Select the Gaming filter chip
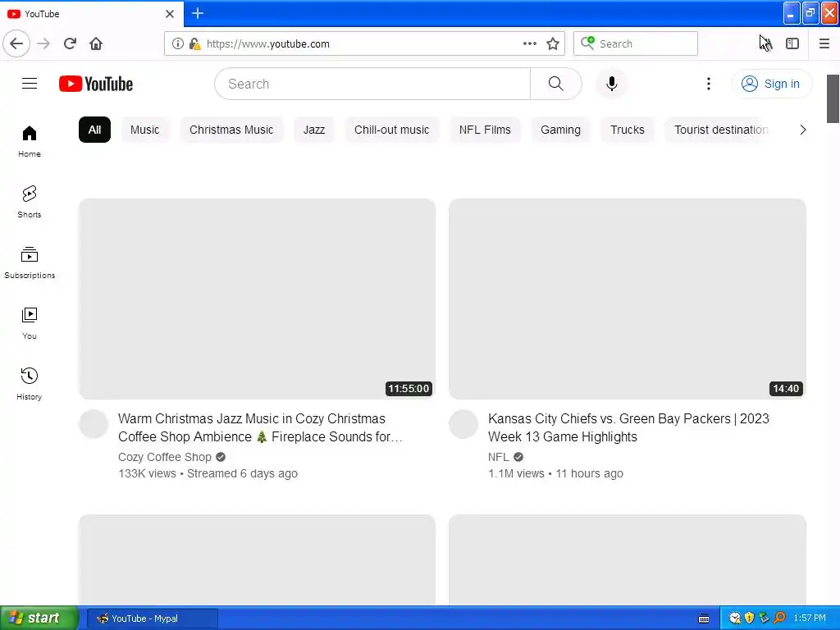Image resolution: width=840 pixels, height=630 pixels. (560, 130)
